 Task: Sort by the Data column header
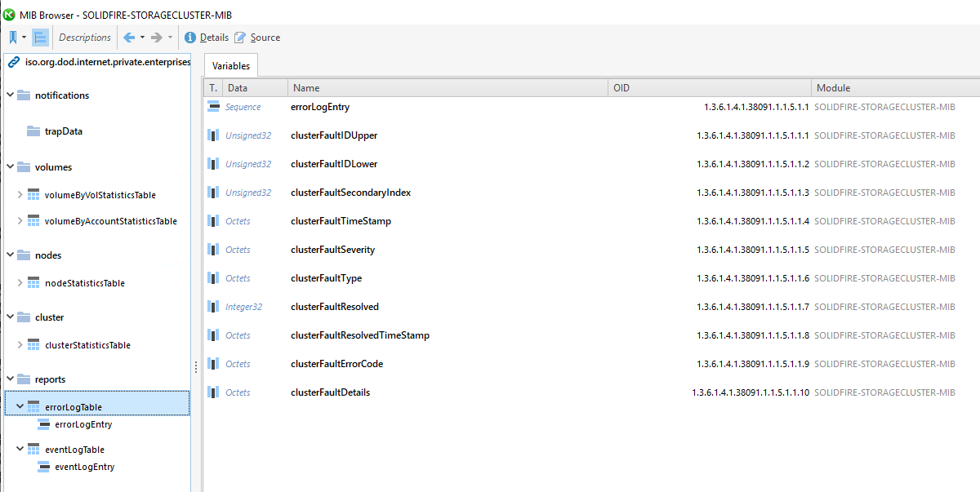tap(255, 87)
